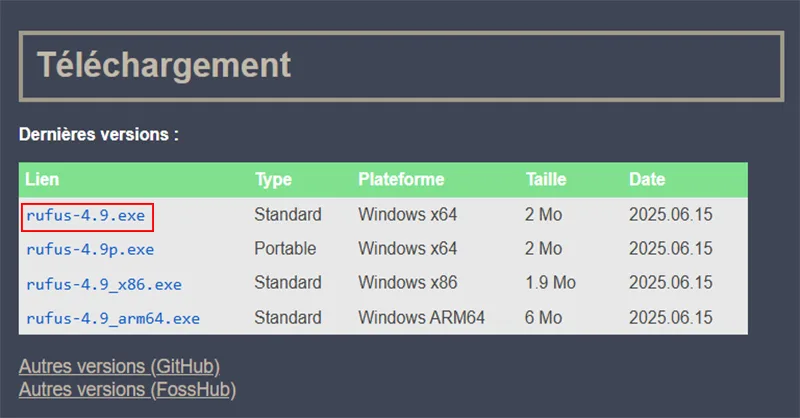Viewport: 800px width, 418px height.
Task: Click the Taille column header
Action: pyautogui.click(x=546, y=179)
